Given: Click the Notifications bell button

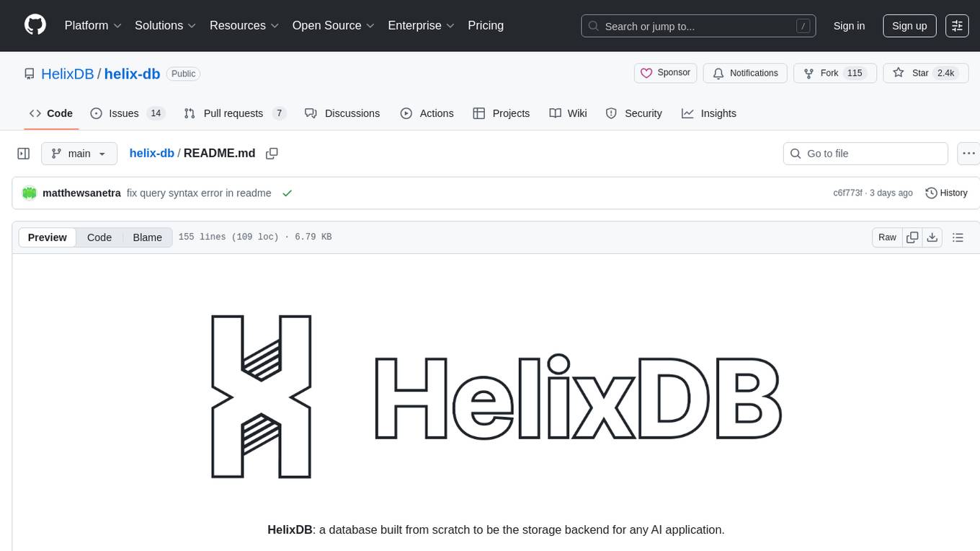Looking at the screenshot, I should [745, 73].
